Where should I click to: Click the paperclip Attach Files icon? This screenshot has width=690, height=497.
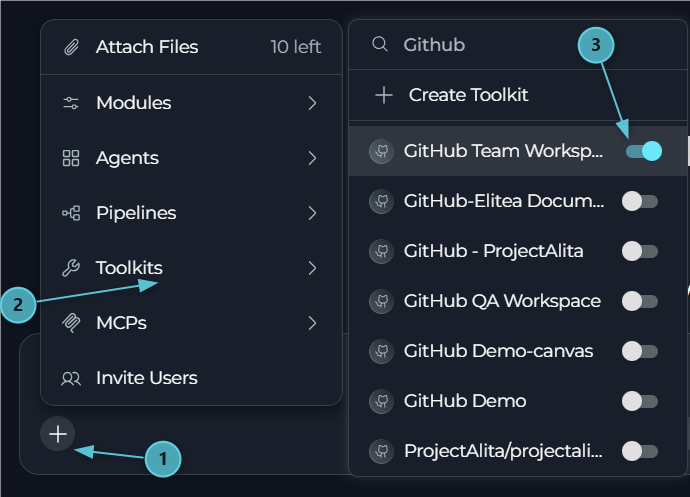pyautogui.click(x=71, y=47)
